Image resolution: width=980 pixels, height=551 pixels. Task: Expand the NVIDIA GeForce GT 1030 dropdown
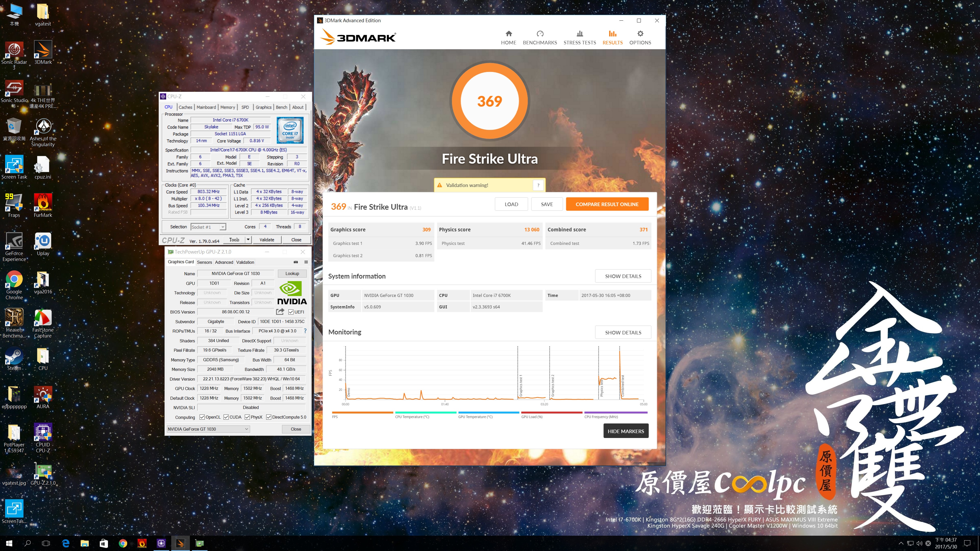tap(246, 429)
